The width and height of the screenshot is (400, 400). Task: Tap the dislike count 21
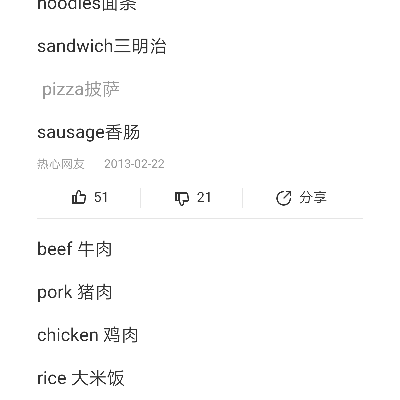[204, 197]
